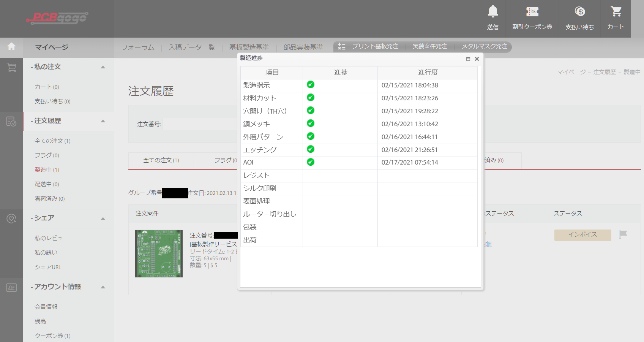Screen dimensions: 644x342
Task: Collapse the アカウント情報 section
Action: coord(103,288)
